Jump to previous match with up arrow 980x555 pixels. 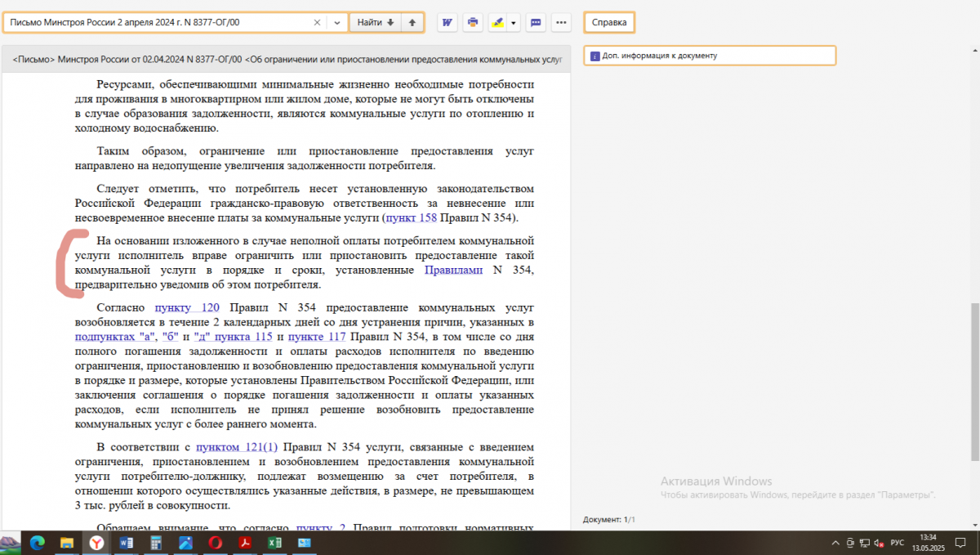(x=412, y=23)
